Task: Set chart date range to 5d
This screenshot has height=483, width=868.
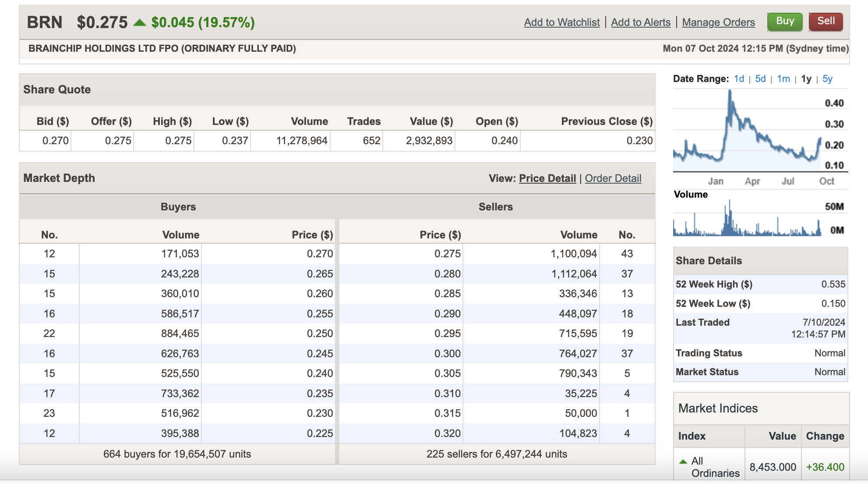Action: pos(760,79)
